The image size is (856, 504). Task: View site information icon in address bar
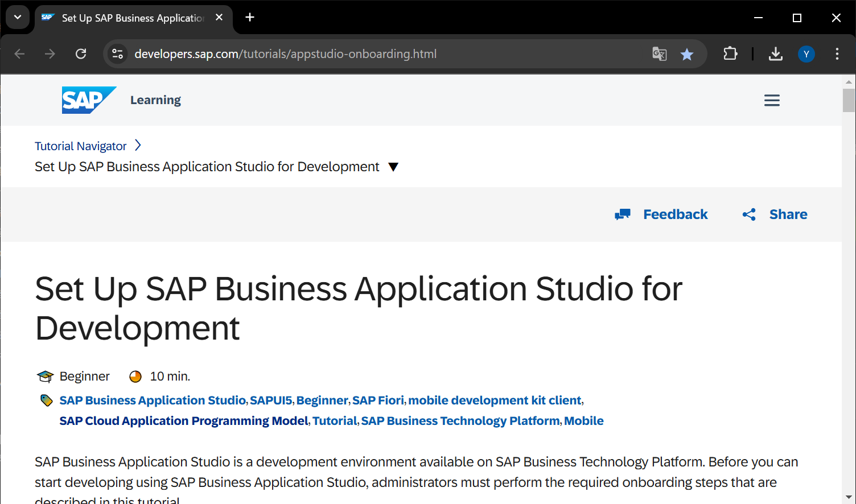coord(118,54)
